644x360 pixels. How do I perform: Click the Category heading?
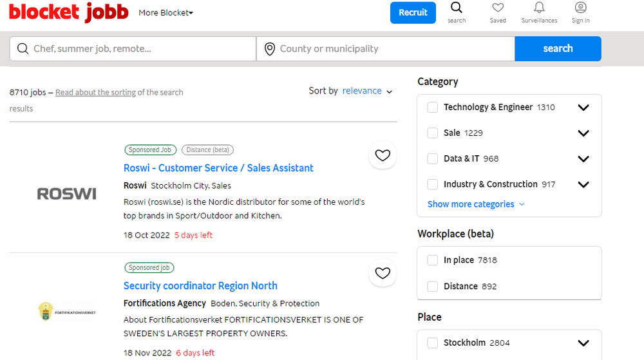click(x=438, y=82)
